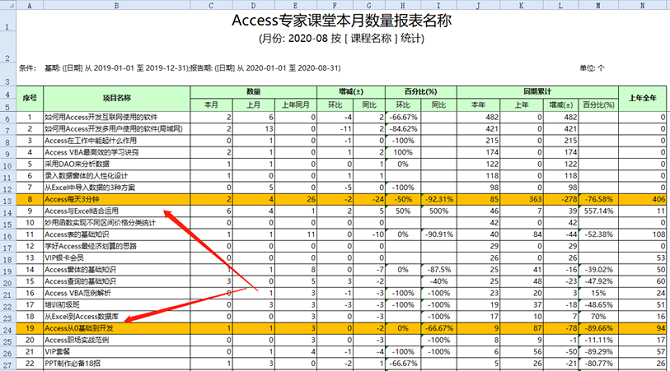Select the 上年同月 subheader cell
The image size is (670, 371).
296,104
